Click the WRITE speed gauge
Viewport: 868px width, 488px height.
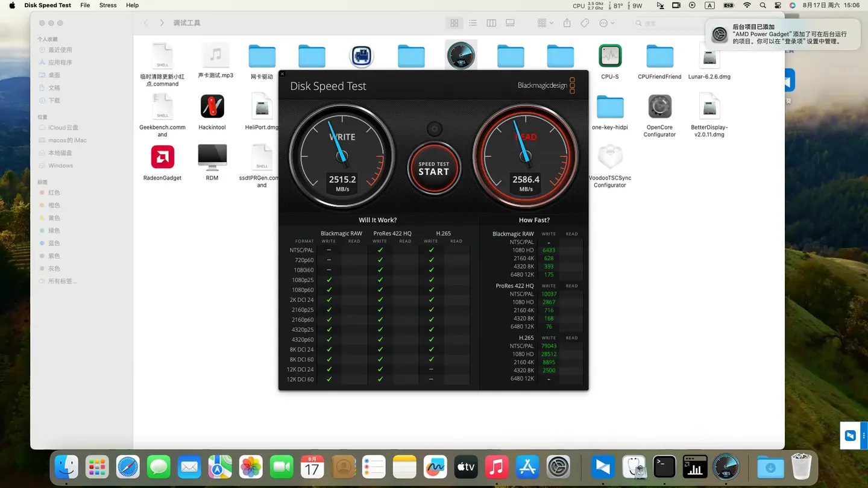coord(342,157)
